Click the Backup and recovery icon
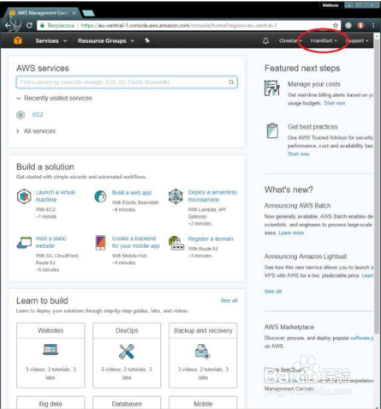 [x=202, y=351]
